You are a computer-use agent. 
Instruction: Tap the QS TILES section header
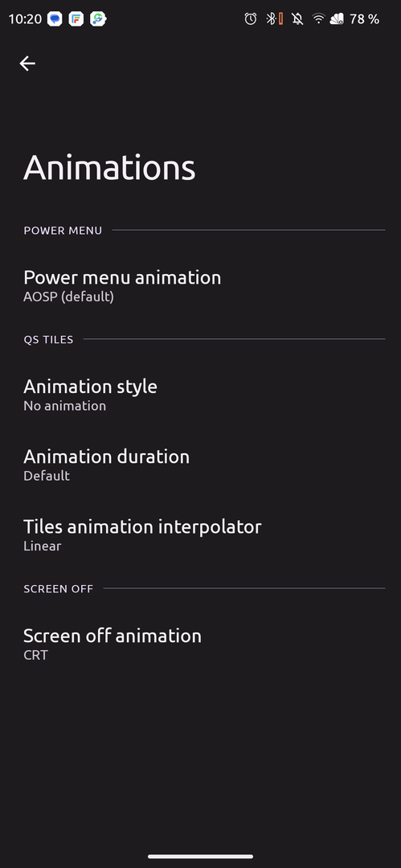48,339
